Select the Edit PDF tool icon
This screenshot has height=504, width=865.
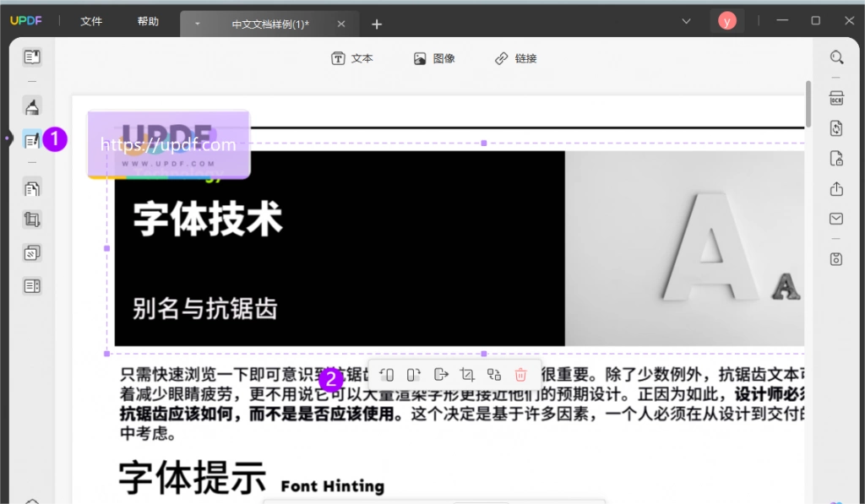[x=32, y=140]
